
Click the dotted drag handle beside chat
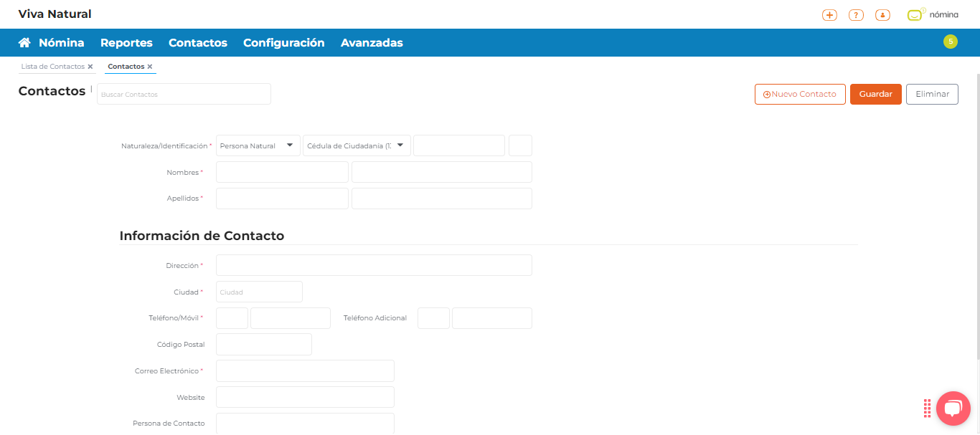(927, 408)
